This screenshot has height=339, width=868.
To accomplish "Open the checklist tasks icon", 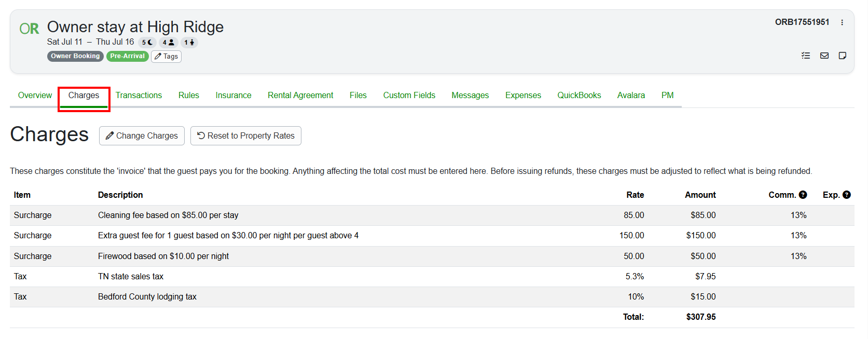I will pos(806,56).
